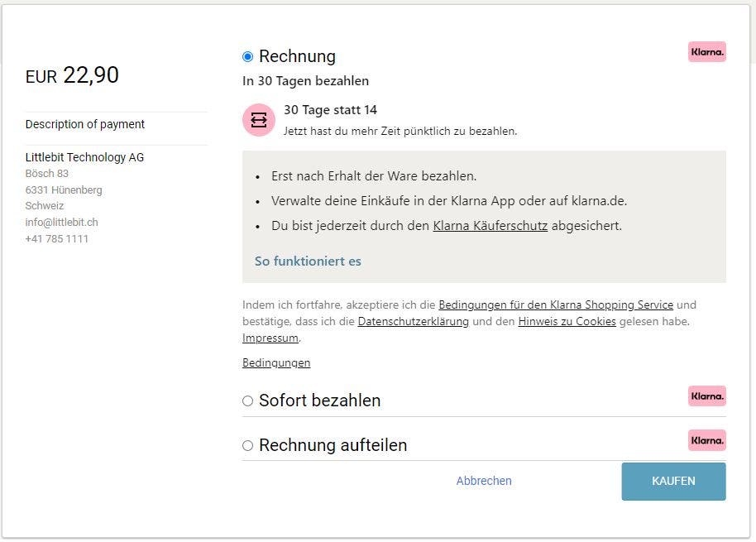
Task: Open the Datenschutzerklärung link
Action: point(414,321)
